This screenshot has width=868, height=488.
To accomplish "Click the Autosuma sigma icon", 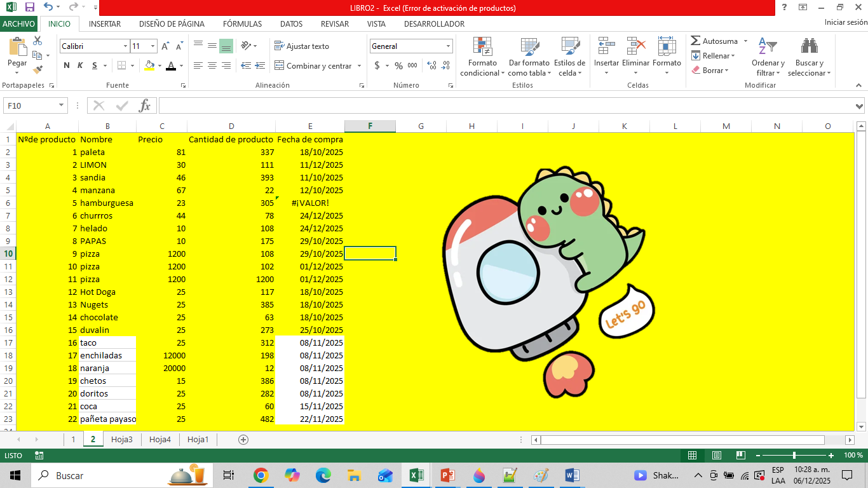I will [696, 41].
